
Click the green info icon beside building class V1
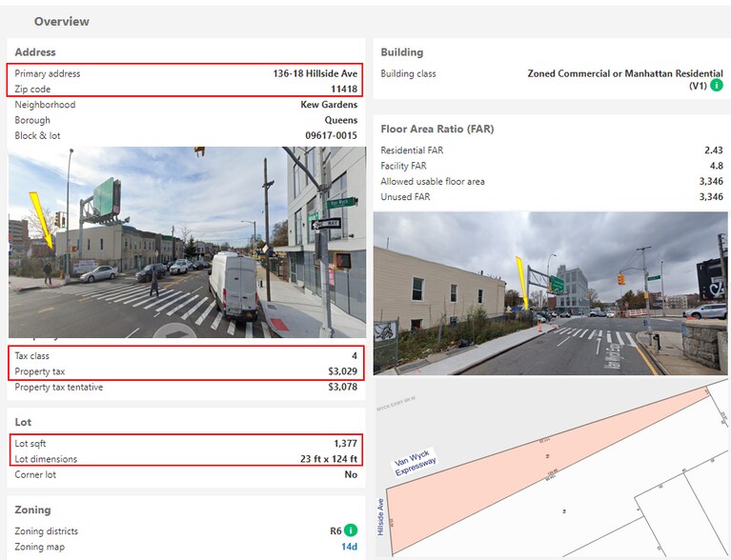coord(717,86)
